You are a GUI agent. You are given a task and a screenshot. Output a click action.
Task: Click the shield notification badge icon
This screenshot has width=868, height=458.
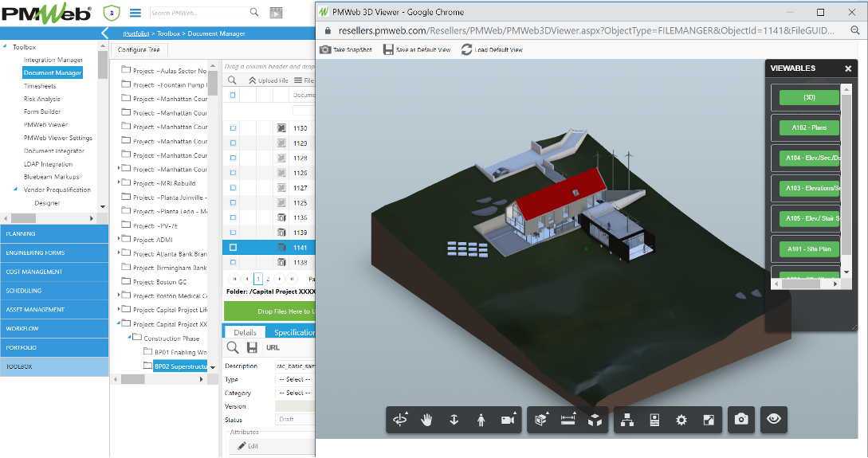tap(112, 13)
